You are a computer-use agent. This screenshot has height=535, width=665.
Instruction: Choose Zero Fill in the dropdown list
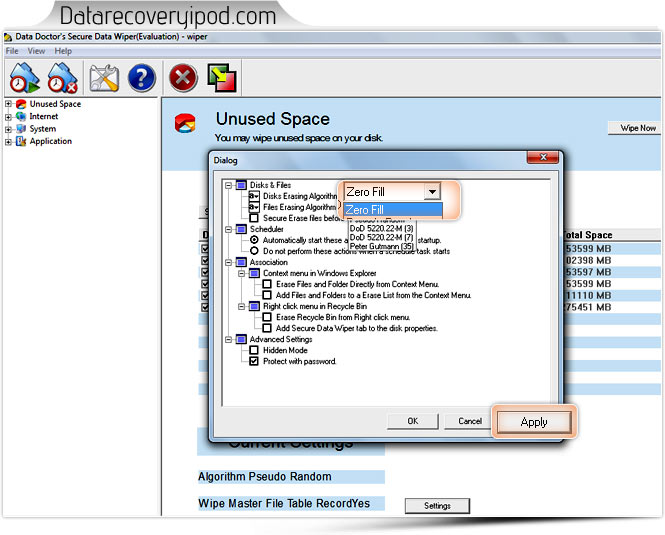coord(393,210)
